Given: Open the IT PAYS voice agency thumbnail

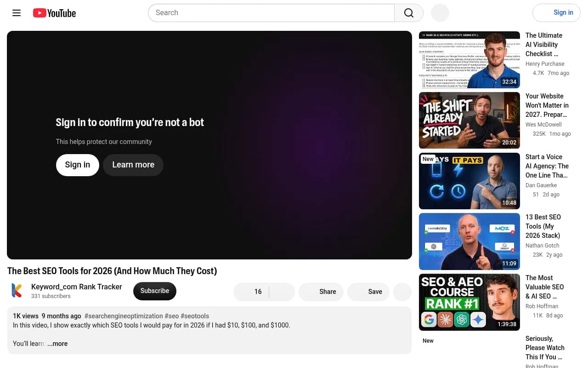Looking at the screenshot, I should click(x=469, y=181).
